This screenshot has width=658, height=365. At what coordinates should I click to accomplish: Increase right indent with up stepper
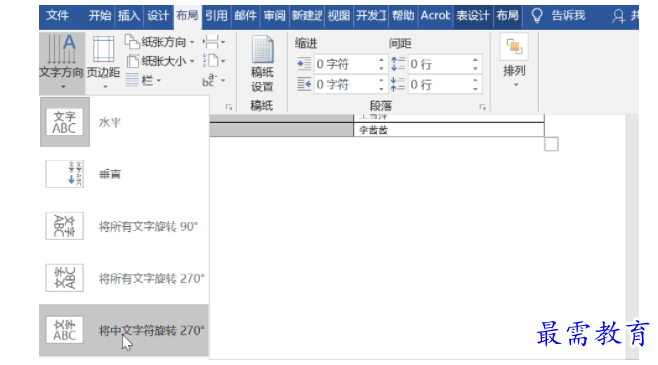[x=381, y=80]
